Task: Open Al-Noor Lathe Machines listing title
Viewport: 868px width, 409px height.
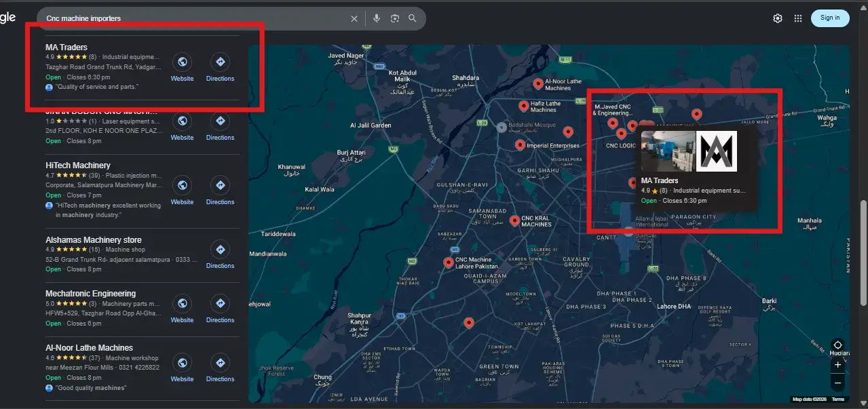Action: click(x=89, y=347)
